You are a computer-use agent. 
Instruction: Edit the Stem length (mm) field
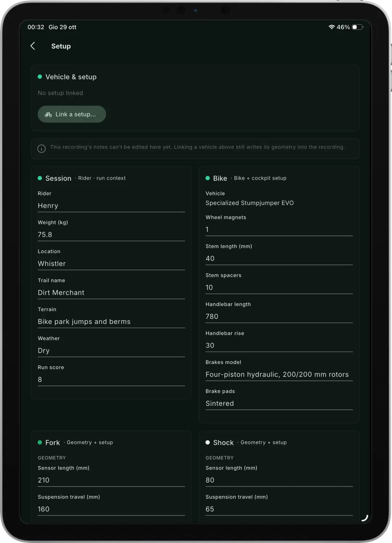[279, 259]
